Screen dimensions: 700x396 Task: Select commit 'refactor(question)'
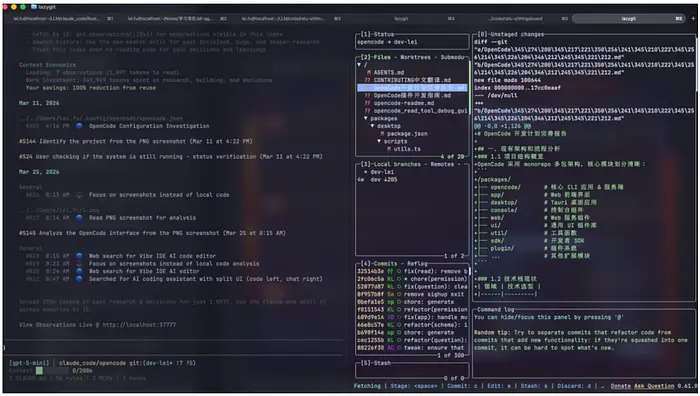[x=412, y=340]
